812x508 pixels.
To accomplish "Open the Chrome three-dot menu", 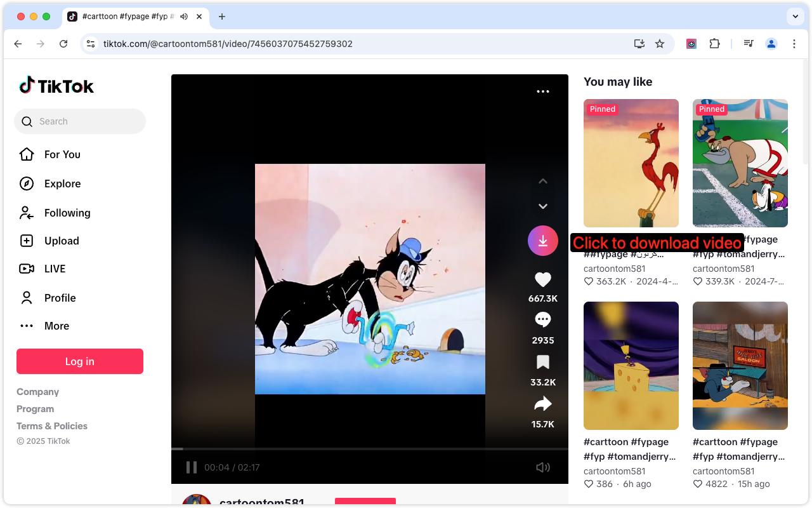I will coord(794,44).
